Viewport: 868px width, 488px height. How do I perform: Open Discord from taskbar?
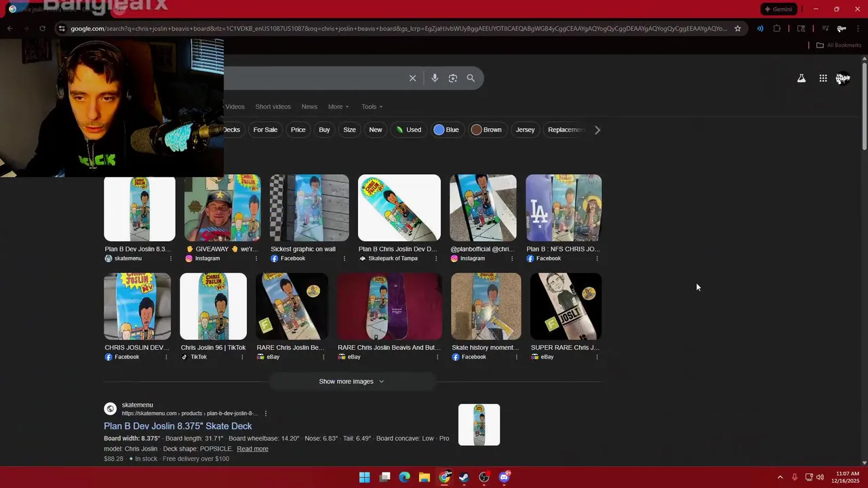click(x=504, y=477)
